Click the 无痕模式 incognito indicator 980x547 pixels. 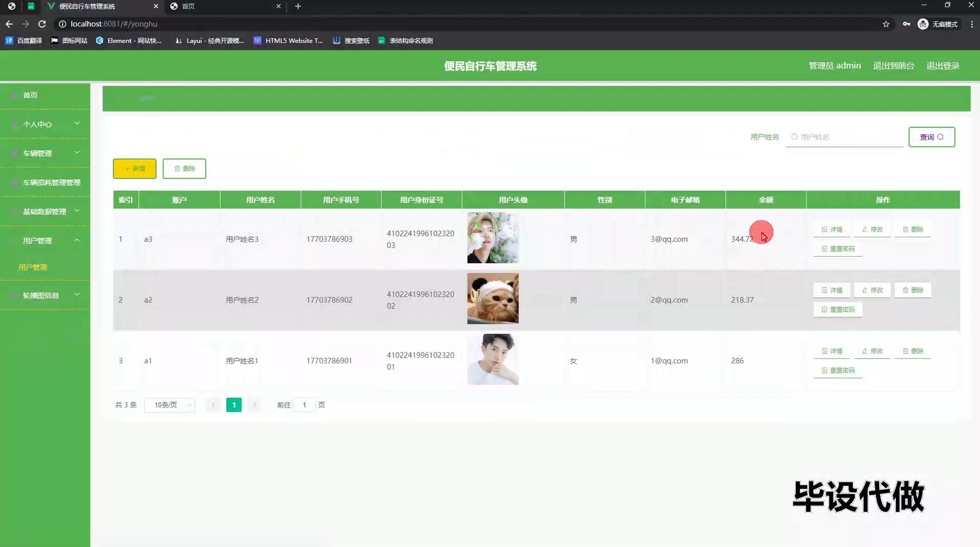click(x=938, y=24)
